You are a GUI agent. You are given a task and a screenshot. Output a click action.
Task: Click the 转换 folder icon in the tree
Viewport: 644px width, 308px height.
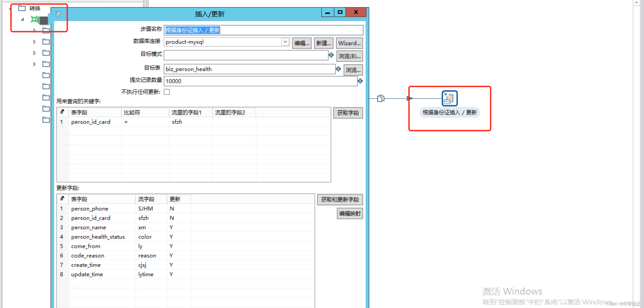22,8
